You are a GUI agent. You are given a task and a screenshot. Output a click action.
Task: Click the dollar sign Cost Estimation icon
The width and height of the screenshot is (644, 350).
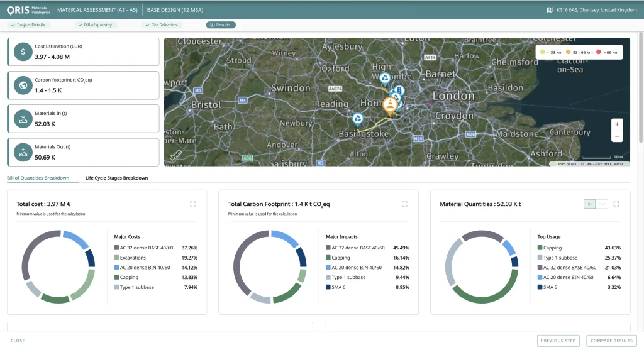tap(23, 52)
